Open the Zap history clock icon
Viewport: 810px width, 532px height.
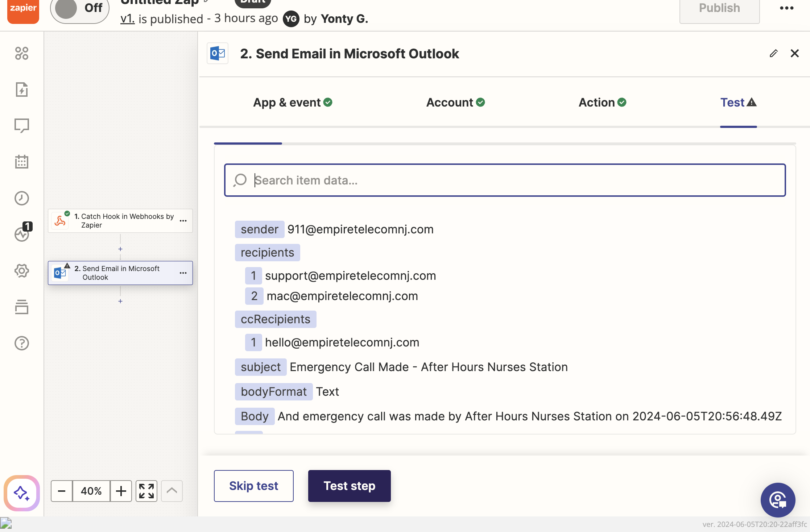tap(22, 198)
